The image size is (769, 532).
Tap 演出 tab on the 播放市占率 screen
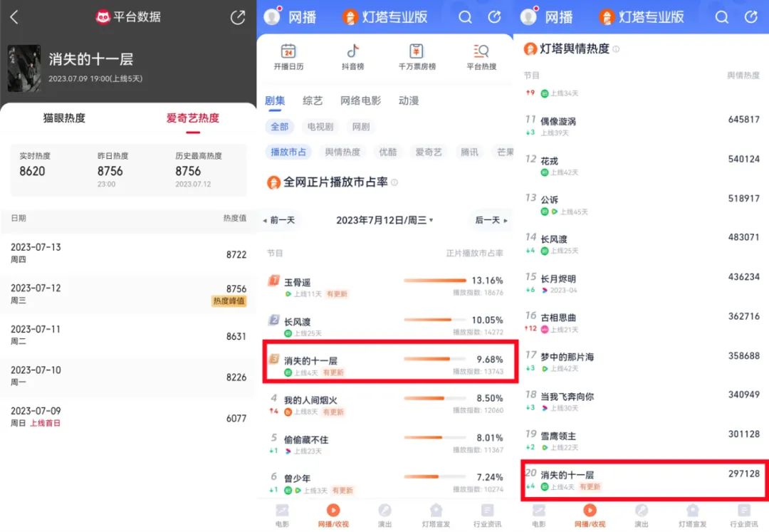[x=384, y=516]
